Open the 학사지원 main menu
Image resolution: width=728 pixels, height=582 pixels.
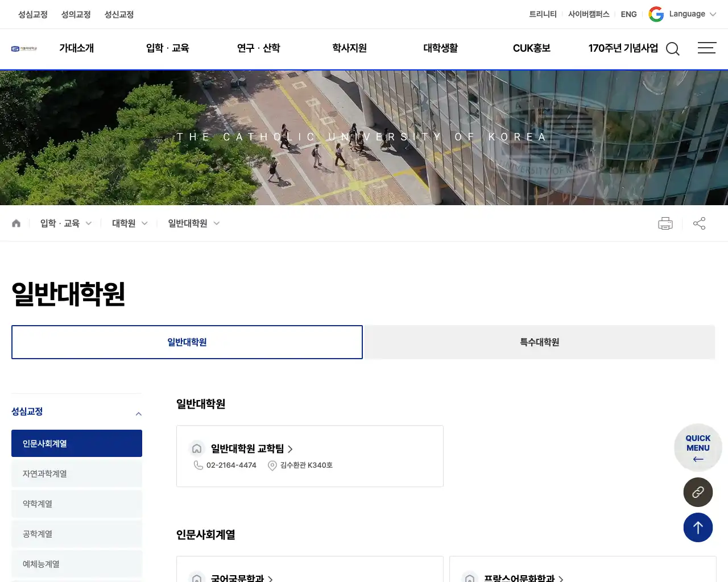349,48
